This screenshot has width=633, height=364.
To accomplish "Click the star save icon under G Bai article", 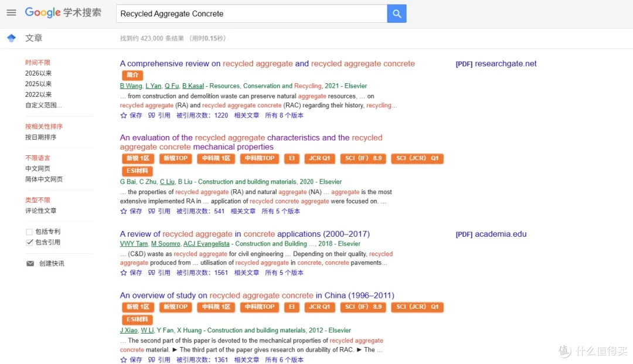I will (124, 211).
